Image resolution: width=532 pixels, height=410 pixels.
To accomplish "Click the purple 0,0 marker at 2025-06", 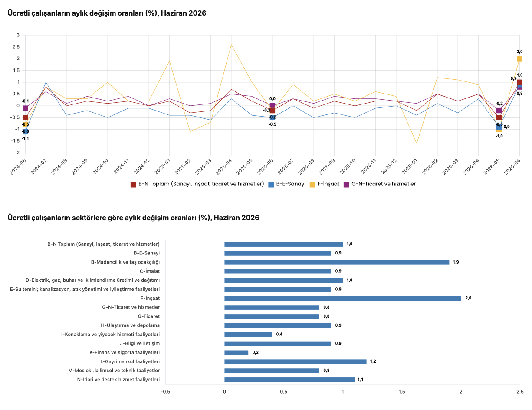I will coord(273,105).
